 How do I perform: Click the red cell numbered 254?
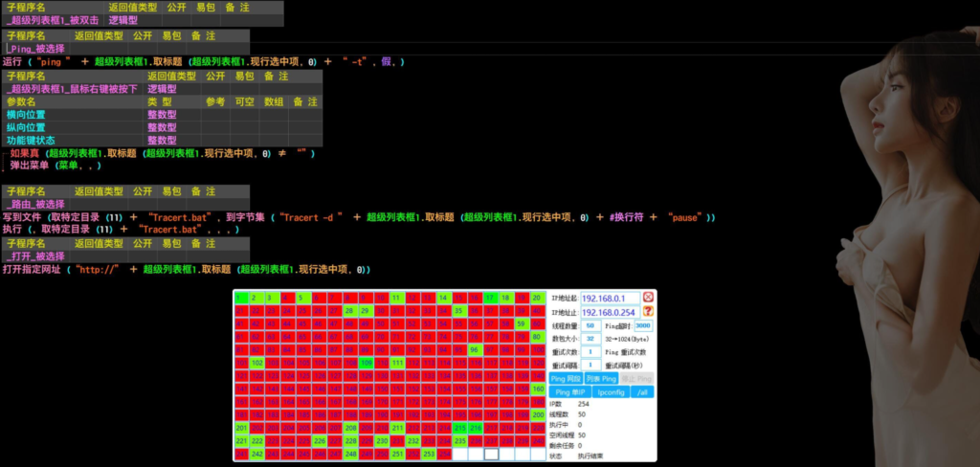[444, 454]
